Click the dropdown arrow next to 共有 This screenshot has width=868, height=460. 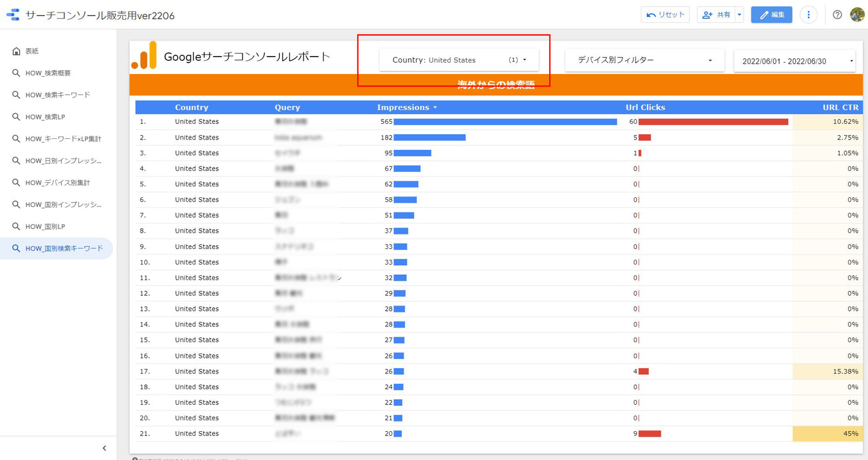coord(739,14)
